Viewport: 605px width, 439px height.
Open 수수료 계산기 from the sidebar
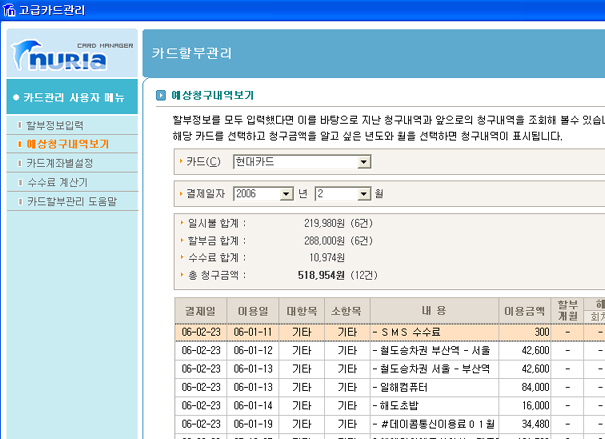coord(57,182)
